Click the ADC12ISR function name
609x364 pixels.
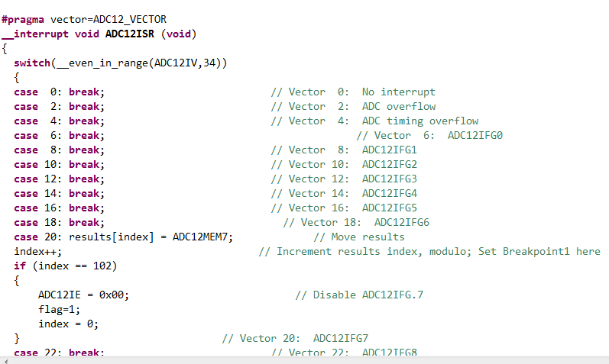tap(127, 34)
